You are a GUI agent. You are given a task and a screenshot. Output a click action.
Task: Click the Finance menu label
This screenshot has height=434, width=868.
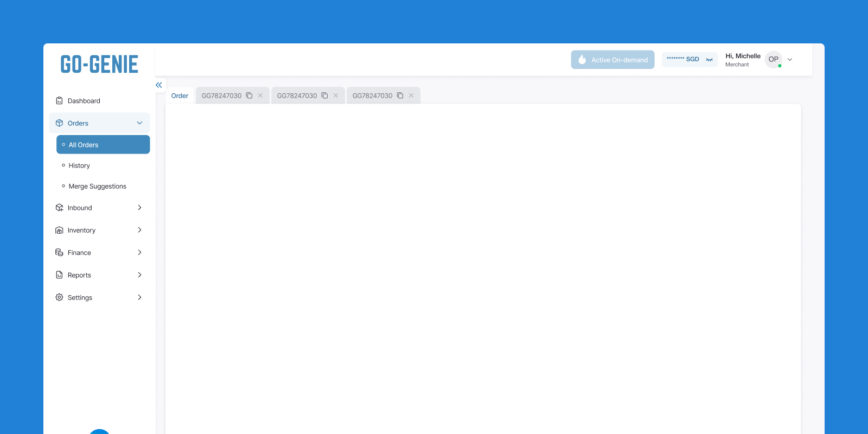click(79, 253)
